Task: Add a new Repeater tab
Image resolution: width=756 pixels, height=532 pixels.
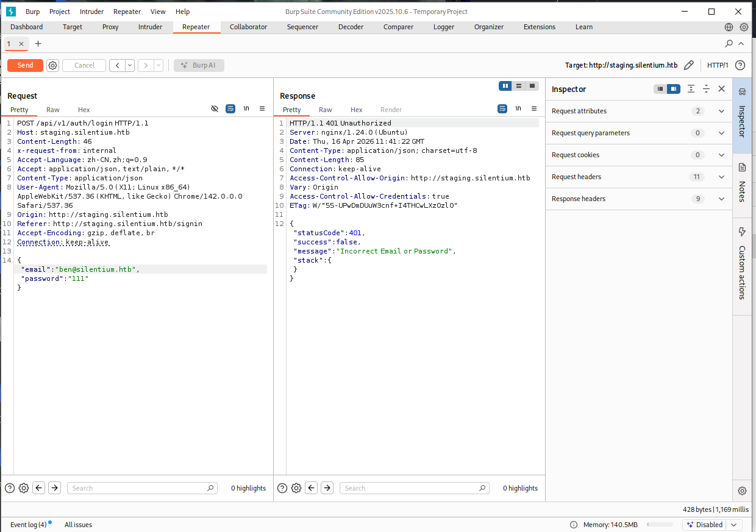Action: (x=38, y=44)
